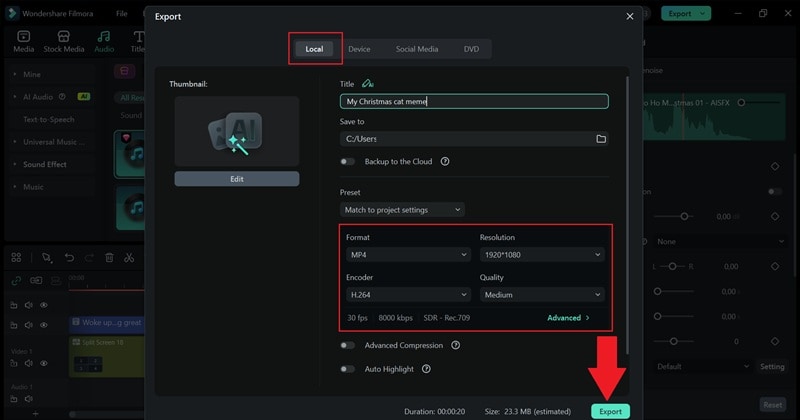Image resolution: width=800 pixels, height=420 pixels.
Task: Click the green link clips icon
Action: point(16,281)
